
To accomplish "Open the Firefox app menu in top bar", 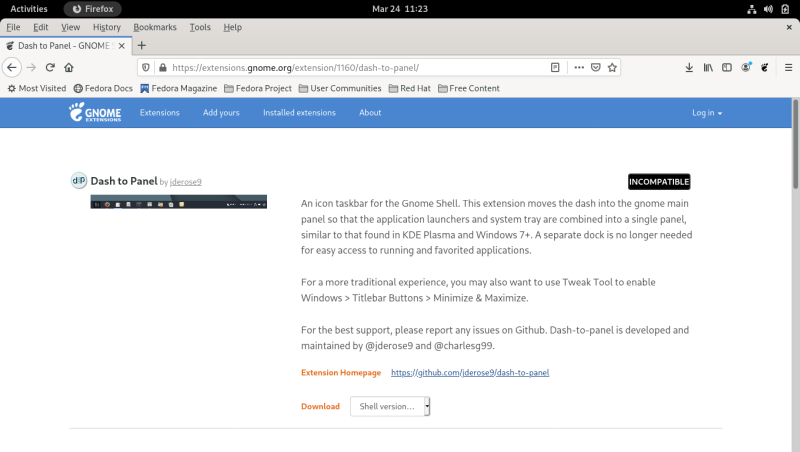I will pyautogui.click(x=93, y=9).
